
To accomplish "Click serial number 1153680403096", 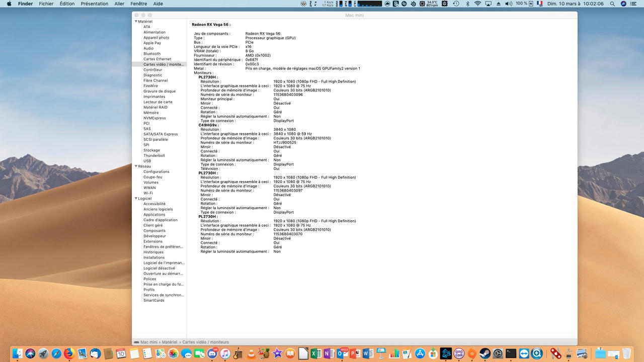I will point(288,95).
